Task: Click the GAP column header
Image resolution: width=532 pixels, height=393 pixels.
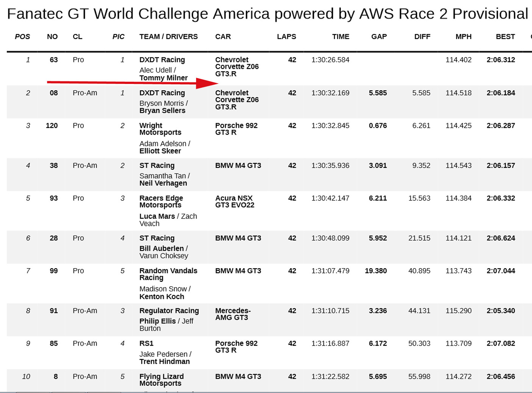Action: tap(379, 37)
